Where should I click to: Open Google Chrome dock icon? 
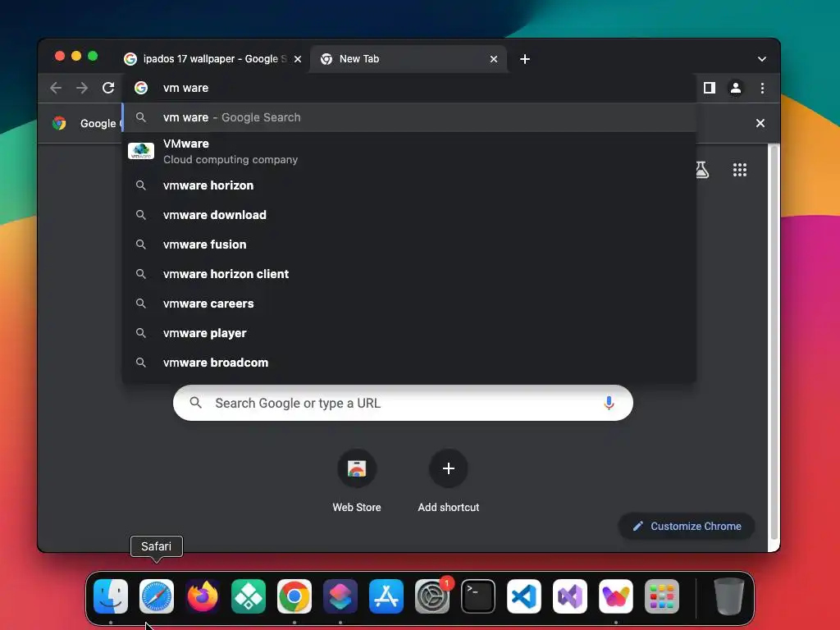294,596
